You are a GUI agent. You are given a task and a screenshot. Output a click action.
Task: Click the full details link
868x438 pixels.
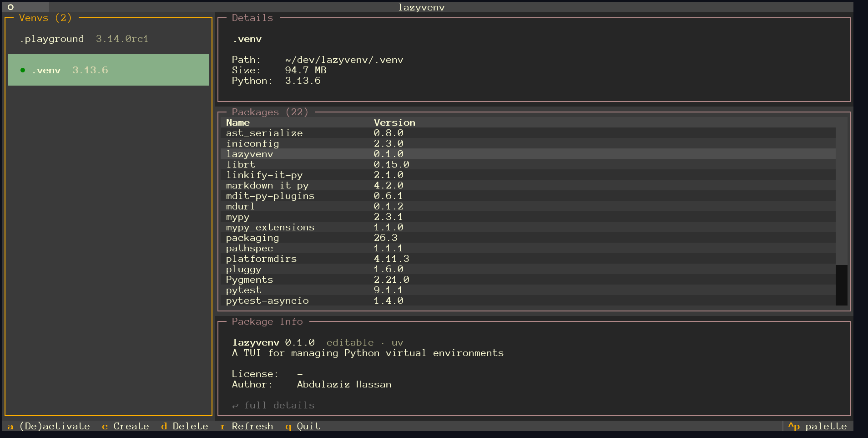point(273,405)
